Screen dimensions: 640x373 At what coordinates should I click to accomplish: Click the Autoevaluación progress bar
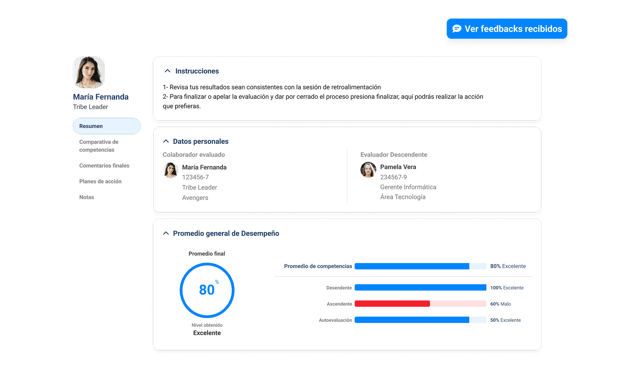tap(420, 320)
